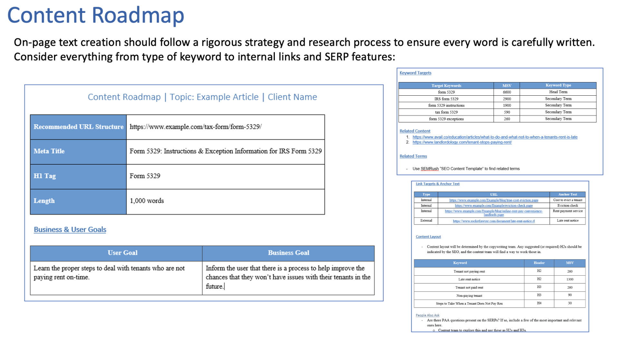The height and width of the screenshot is (362, 644).
Task: Click the 1,000 words Length cell
Action: coord(147,201)
